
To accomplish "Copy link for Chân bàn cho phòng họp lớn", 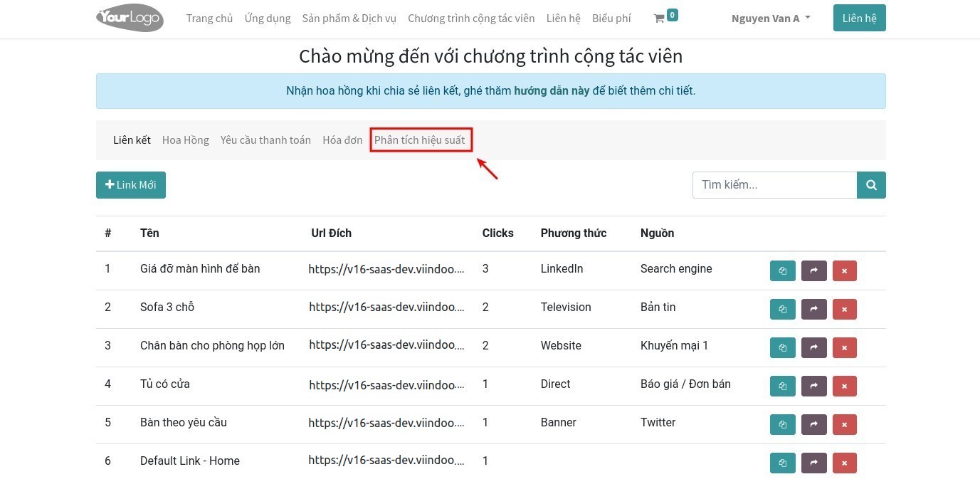I will pos(783,348).
